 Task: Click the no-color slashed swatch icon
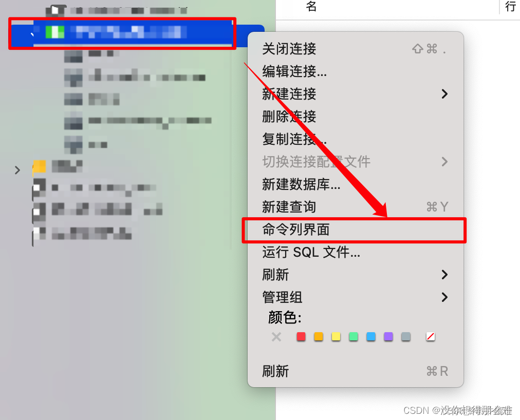(x=431, y=337)
